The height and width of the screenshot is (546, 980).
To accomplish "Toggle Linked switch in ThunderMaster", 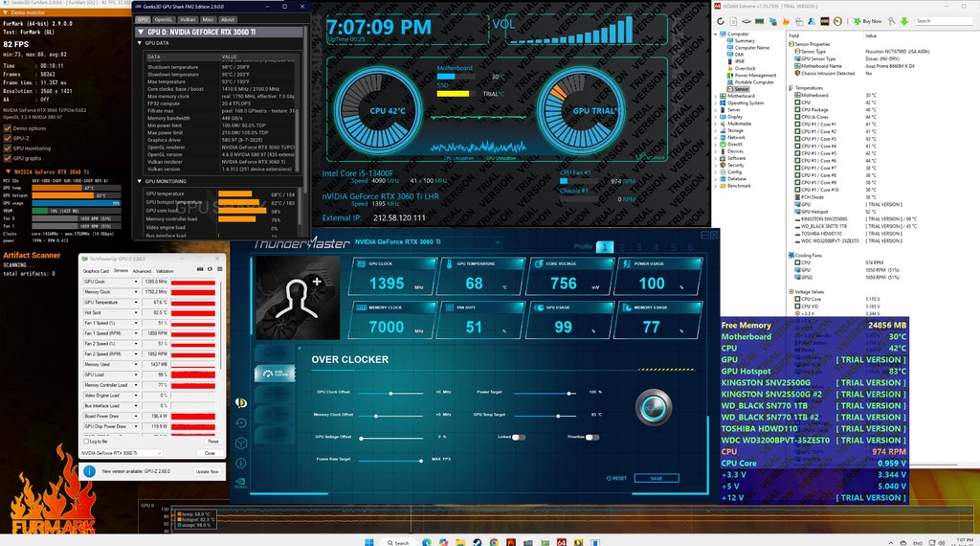I will pos(519,437).
